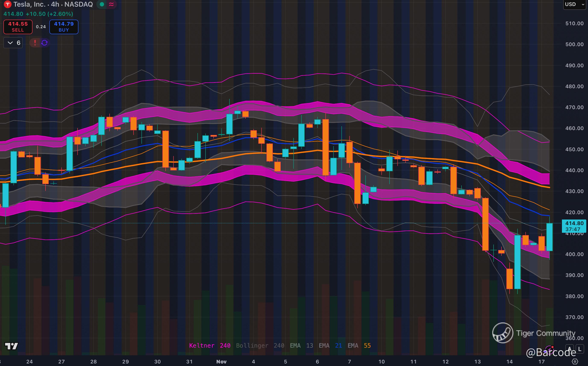Toggle auto scale A button
588x366 pixels.
570,349
